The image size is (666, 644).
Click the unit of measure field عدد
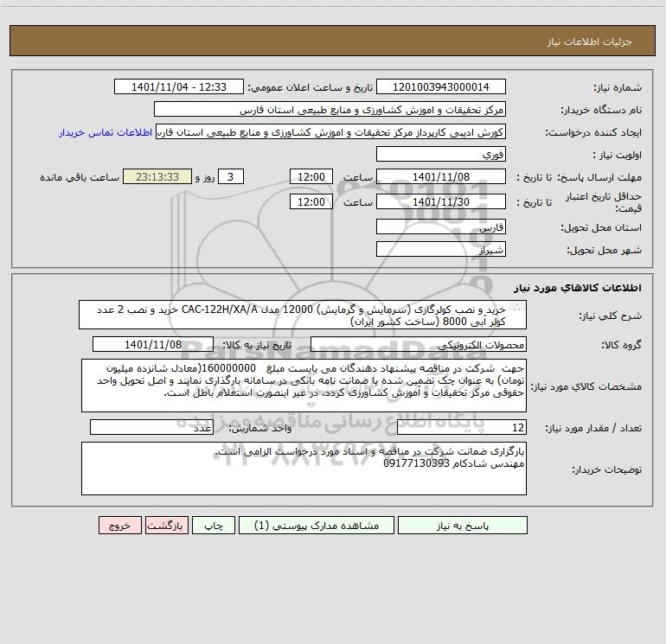tap(151, 428)
